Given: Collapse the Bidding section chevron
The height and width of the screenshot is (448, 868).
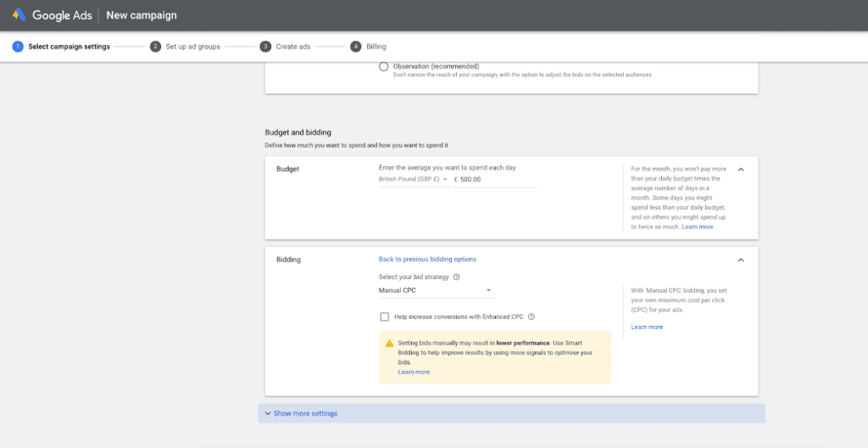Looking at the screenshot, I should pyautogui.click(x=741, y=260).
